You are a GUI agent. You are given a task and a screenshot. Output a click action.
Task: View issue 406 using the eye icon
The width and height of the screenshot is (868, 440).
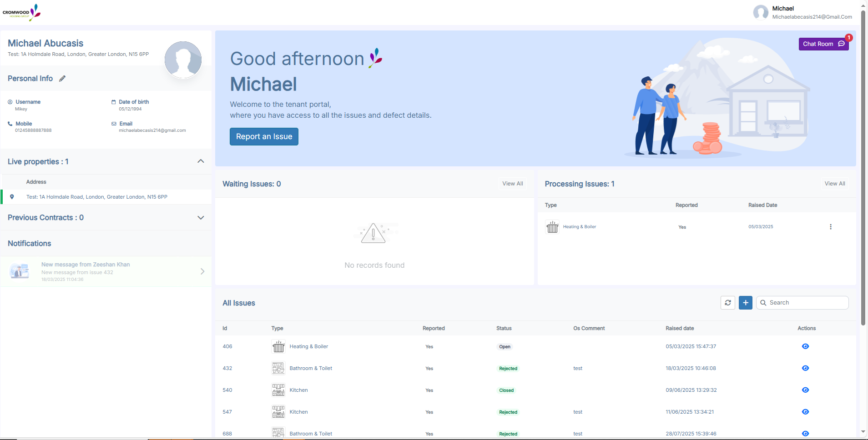(x=805, y=346)
